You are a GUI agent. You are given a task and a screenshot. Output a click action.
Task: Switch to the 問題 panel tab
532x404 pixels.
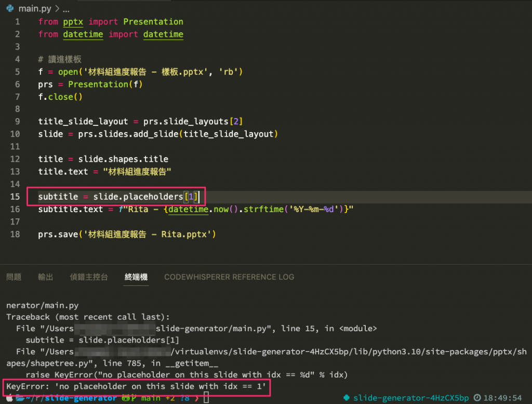click(x=14, y=277)
